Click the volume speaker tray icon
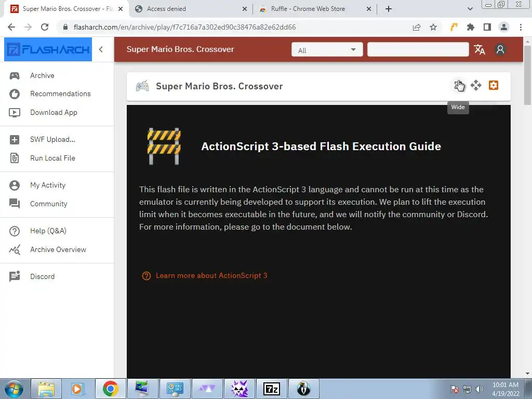Screen dimensions: 532x399 tap(480, 389)
